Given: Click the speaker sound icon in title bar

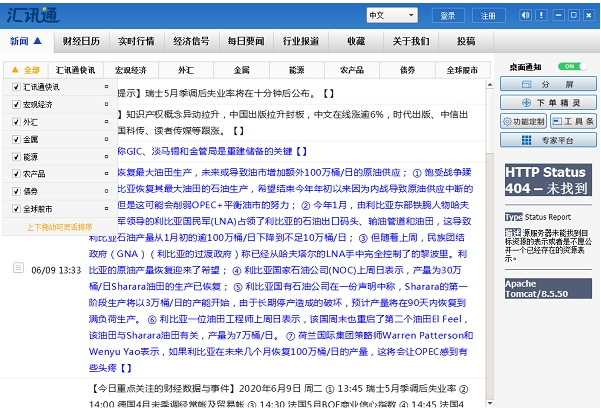Looking at the screenshot, I should 525,15.
